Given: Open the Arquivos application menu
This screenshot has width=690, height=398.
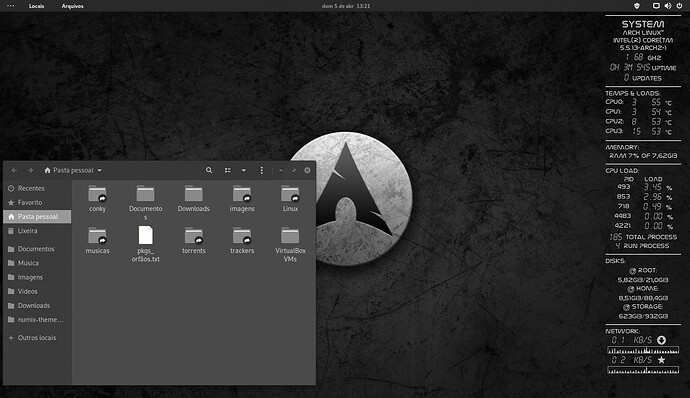Looking at the screenshot, I should [72, 6].
